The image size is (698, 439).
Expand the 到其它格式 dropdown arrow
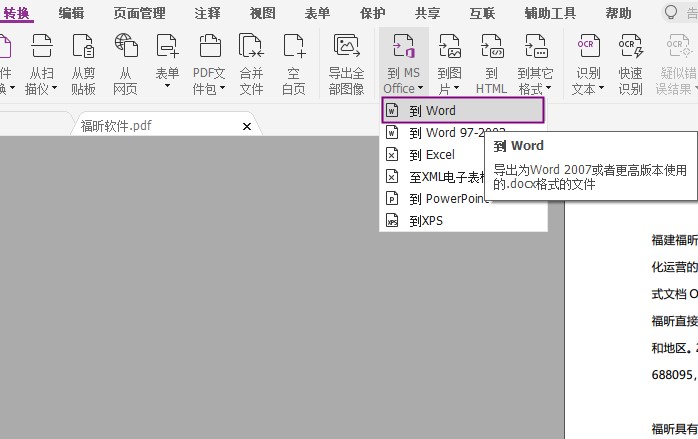[548, 88]
